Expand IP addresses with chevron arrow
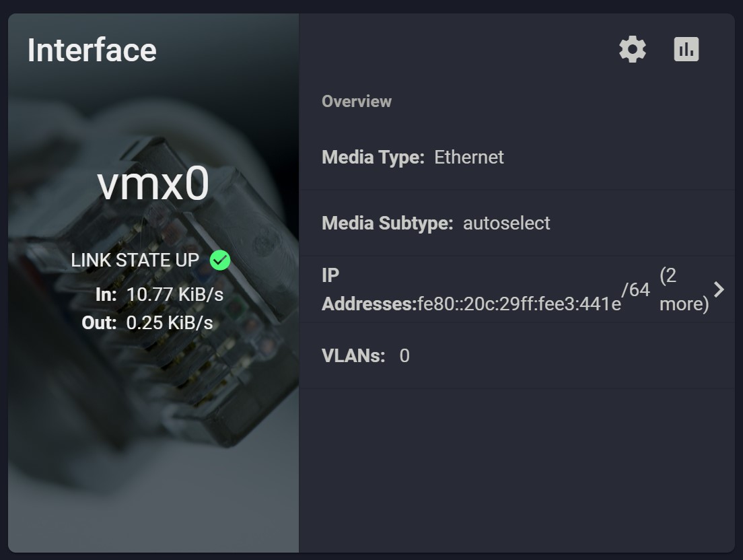 click(719, 289)
